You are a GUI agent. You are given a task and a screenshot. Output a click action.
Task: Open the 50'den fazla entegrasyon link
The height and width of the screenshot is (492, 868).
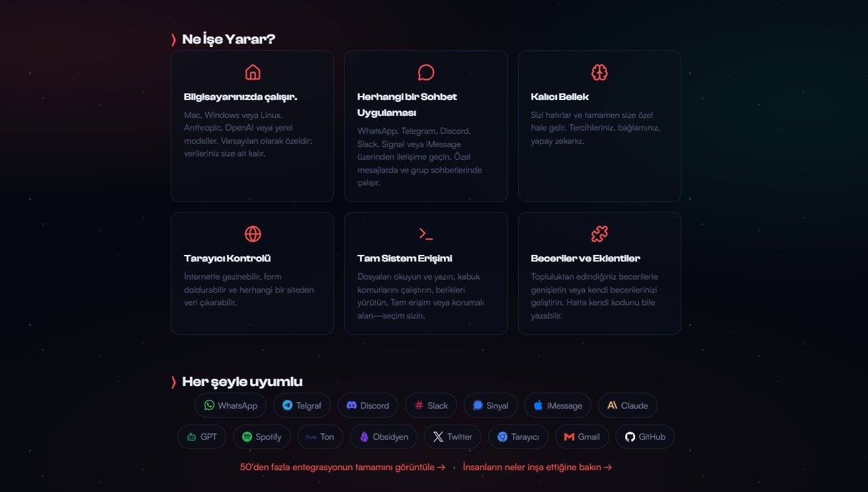[x=342, y=467]
